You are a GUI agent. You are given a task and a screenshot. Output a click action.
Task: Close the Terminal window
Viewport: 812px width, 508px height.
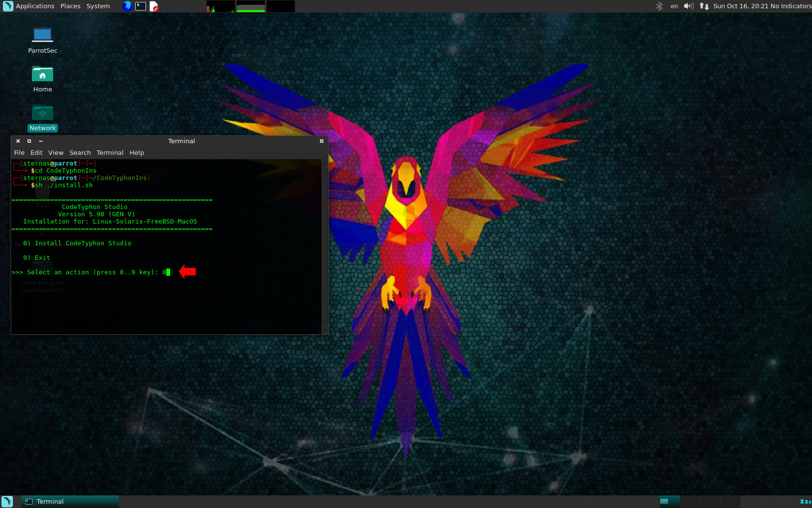coord(18,141)
